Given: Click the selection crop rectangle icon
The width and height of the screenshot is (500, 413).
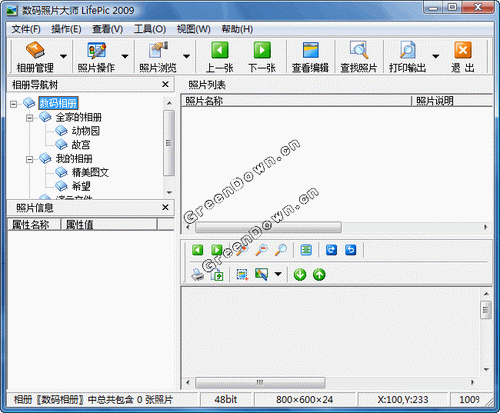Looking at the screenshot, I should 242,275.
